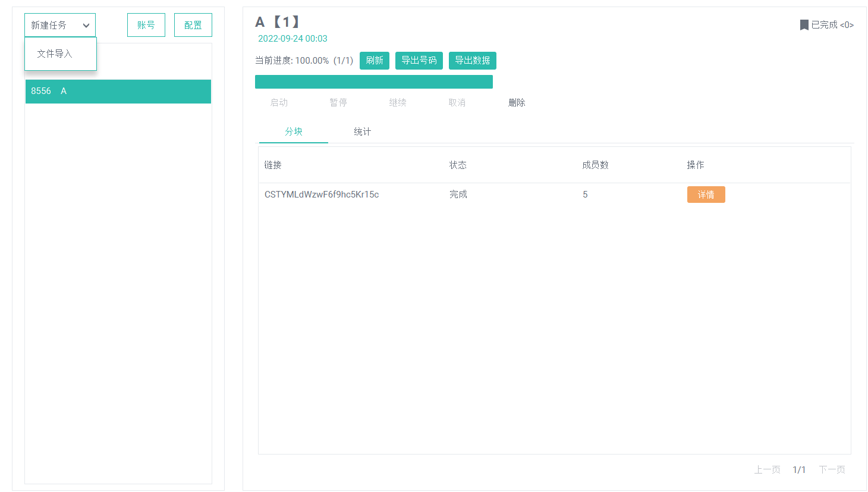Click the 完成 status cell
This screenshot has height=492, width=868.
click(x=458, y=195)
